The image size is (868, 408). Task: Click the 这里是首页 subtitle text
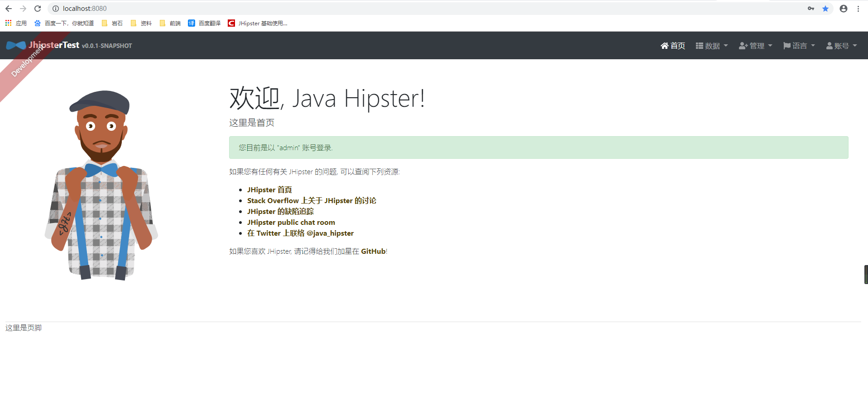(x=252, y=123)
